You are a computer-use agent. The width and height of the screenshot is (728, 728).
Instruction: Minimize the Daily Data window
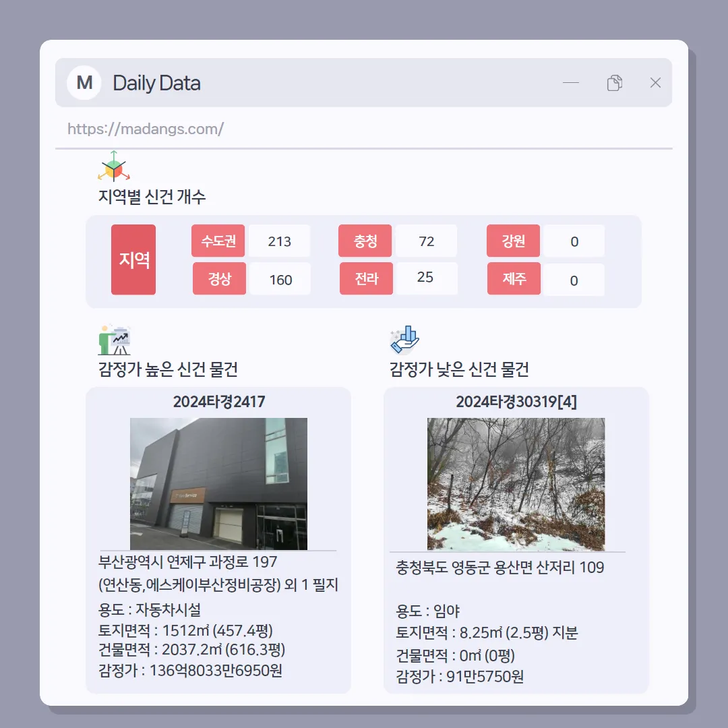(571, 83)
